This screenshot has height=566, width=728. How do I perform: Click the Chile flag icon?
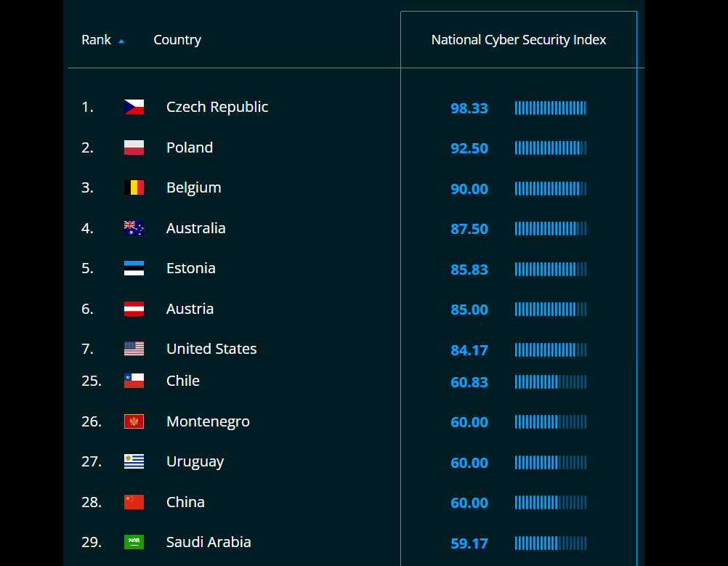pyautogui.click(x=134, y=381)
